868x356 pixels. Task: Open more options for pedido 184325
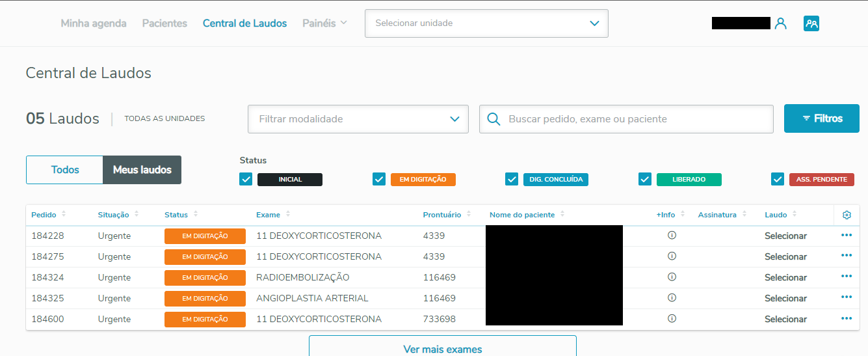847,297
